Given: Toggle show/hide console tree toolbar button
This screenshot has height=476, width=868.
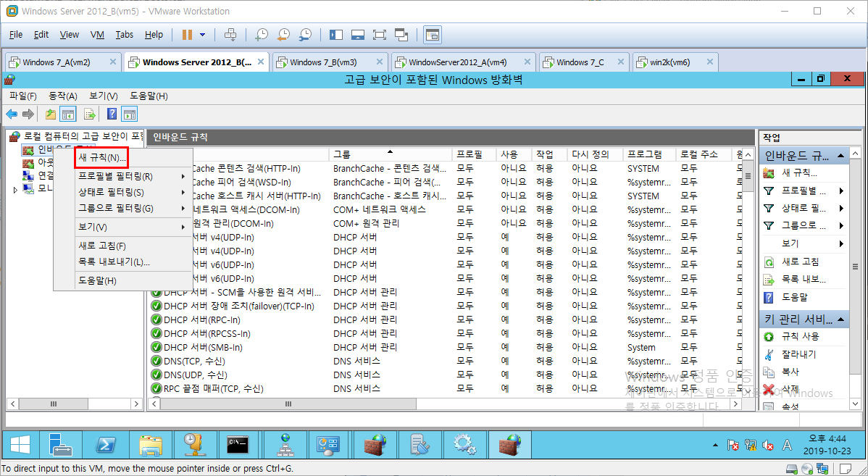Looking at the screenshot, I should point(67,114).
